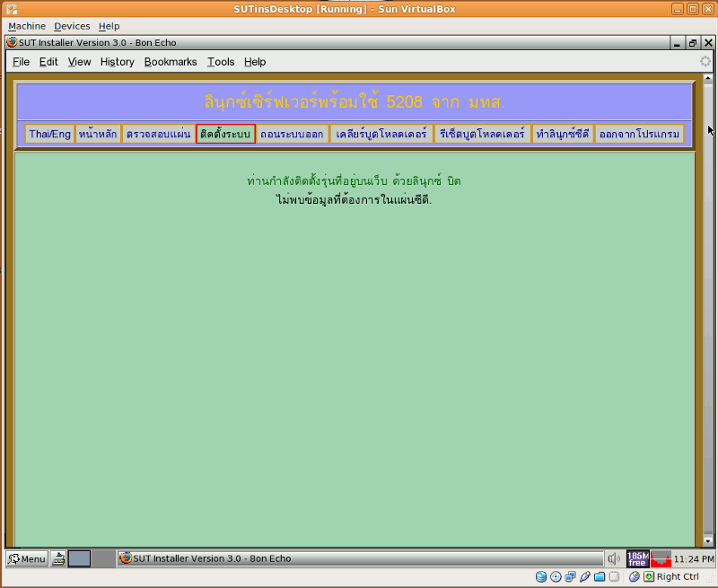Click VirtualBox display status icon
This screenshot has width=718, height=588.
[x=615, y=576]
